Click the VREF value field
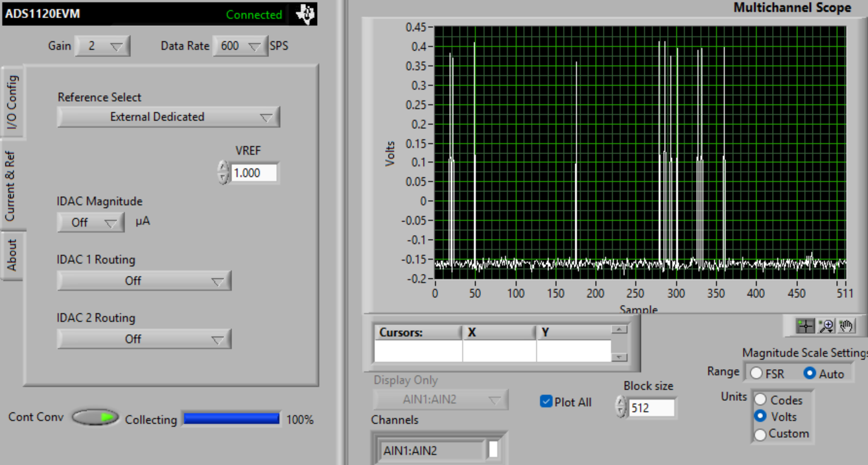The image size is (868, 465). point(253,173)
